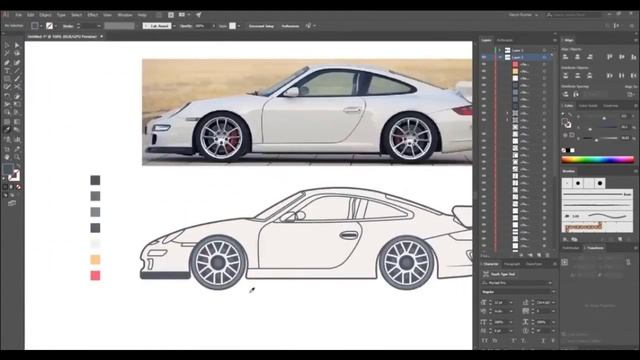Hide the sublayer with orange thumbnail
The width and height of the screenshot is (640, 360).
(x=484, y=71)
